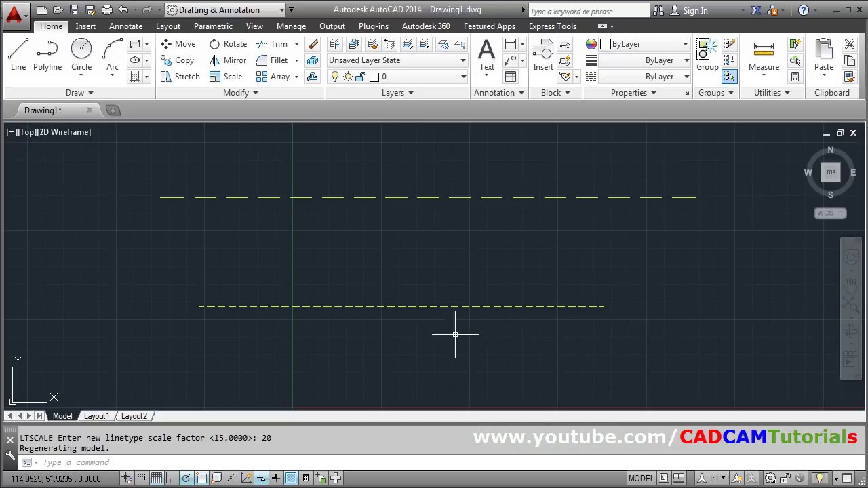This screenshot has width=868, height=488.
Task: Select the Stretch tool
Action: pos(180,77)
